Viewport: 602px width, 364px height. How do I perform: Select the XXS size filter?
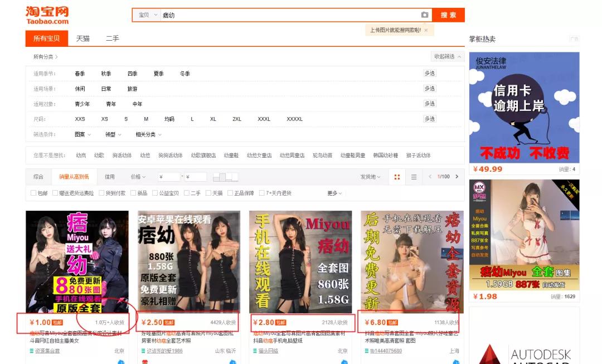tap(80, 119)
